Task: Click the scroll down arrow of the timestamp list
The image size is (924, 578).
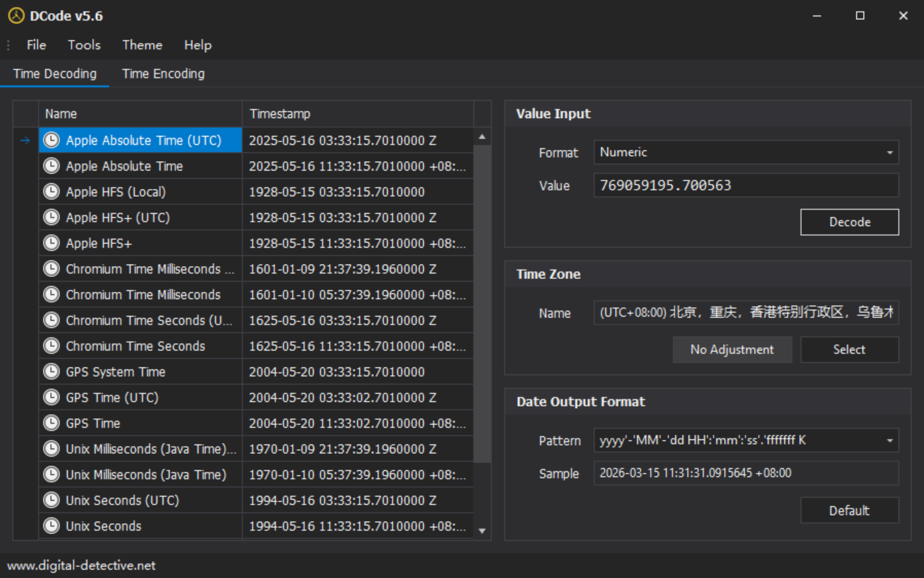Action: [482, 531]
